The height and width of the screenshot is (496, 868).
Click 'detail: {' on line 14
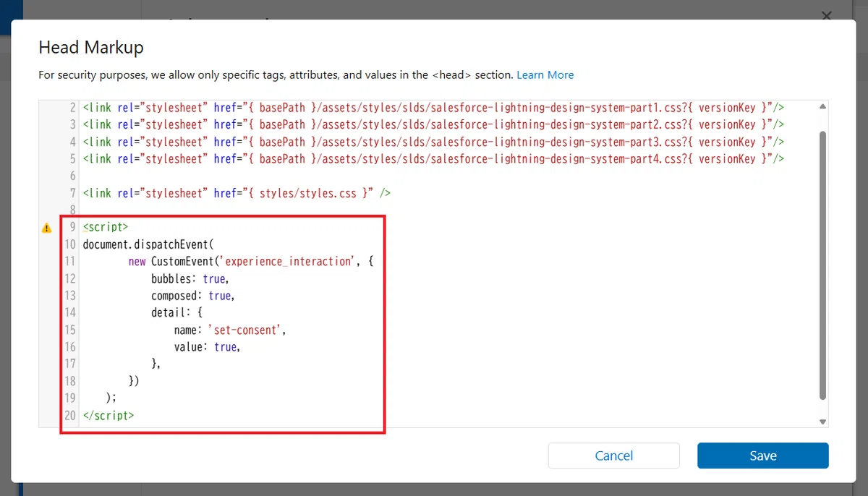[177, 312]
